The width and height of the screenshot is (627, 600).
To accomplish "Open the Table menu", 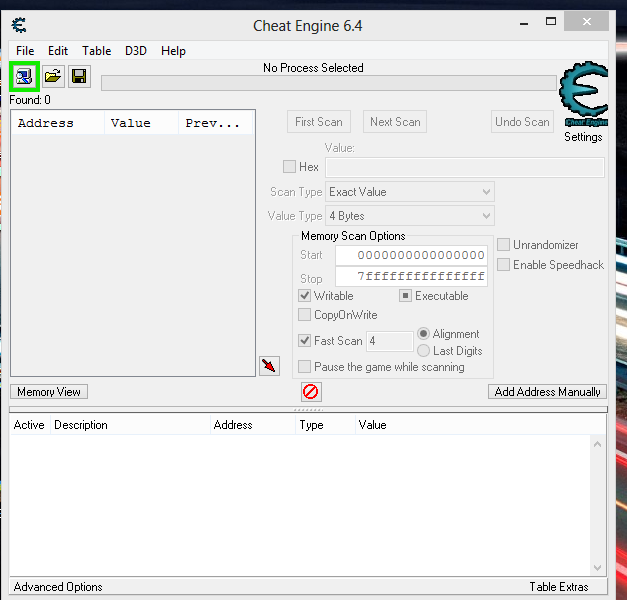I will pos(96,51).
